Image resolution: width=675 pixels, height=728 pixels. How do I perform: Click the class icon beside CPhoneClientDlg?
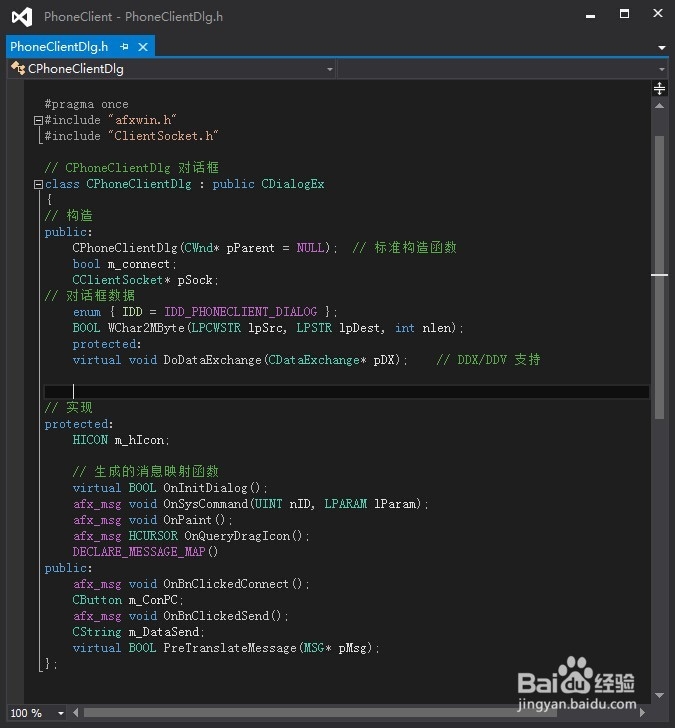pos(18,69)
